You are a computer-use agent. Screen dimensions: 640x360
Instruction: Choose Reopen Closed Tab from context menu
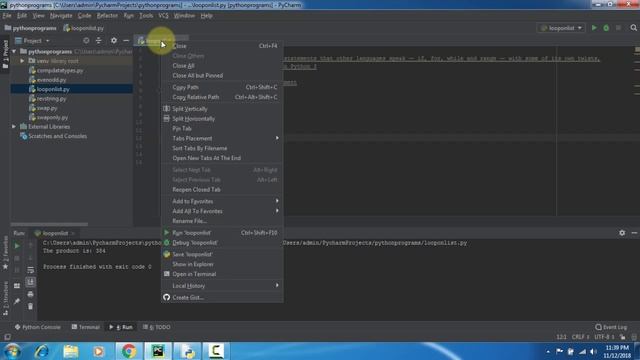[222, 189]
